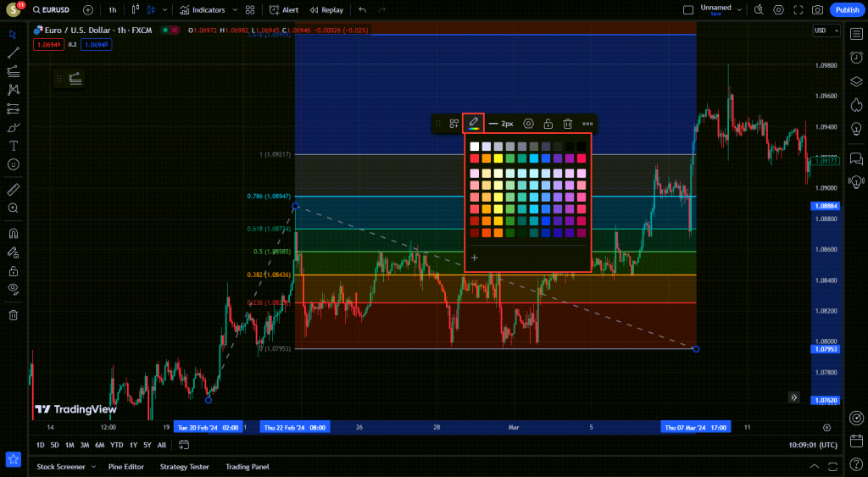Click the redo arrow
Screen dimensions: 868x477
382,10
